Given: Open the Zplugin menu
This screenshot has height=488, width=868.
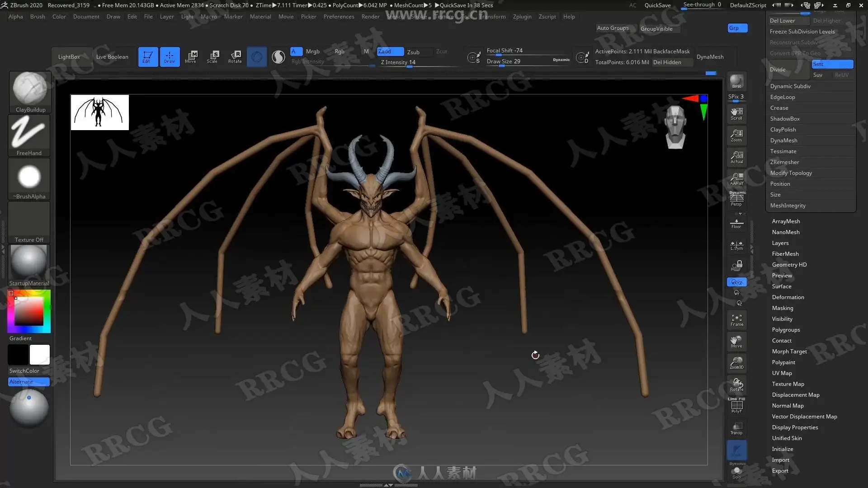Looking at the screenshot, I should (x=522, y=17).
